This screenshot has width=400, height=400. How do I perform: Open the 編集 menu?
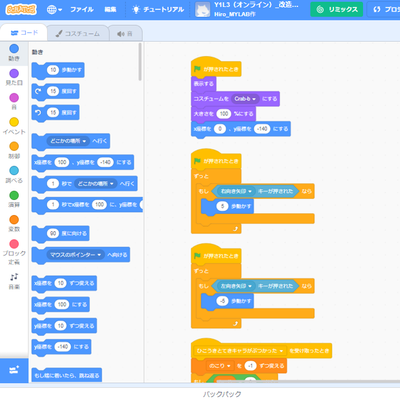(x=110, y=10)
